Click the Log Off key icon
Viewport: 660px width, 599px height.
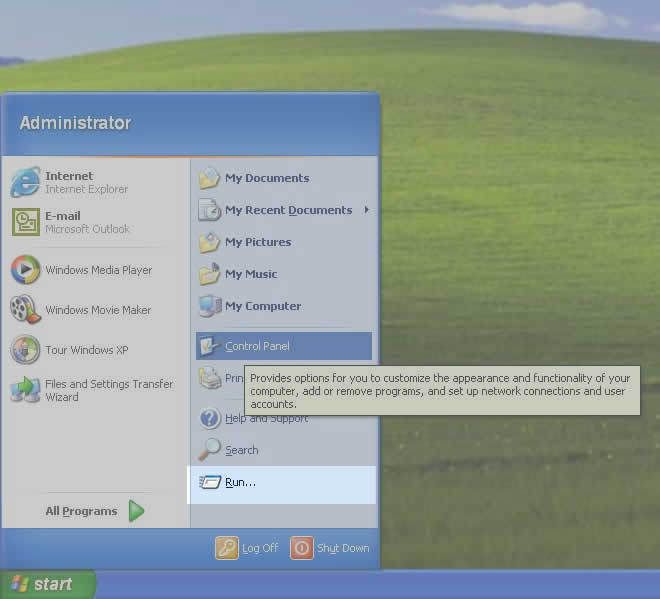tap(227, 548)
